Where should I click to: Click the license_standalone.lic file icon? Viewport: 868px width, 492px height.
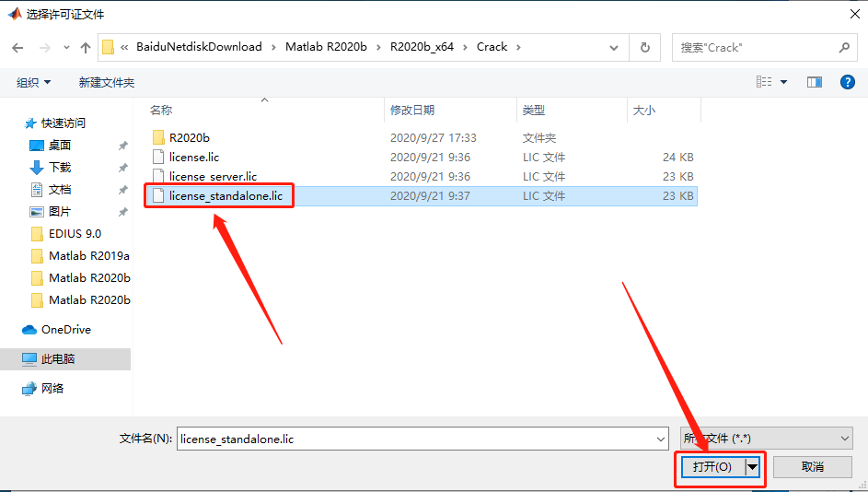click(158, 195)
